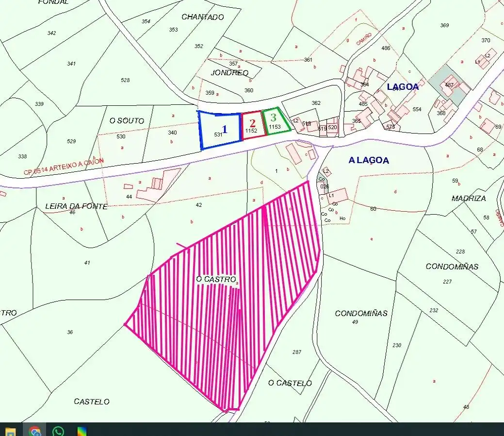Pick parcel 36 on the map
This screenshot has width=504, height=436.
pos(70,332)
